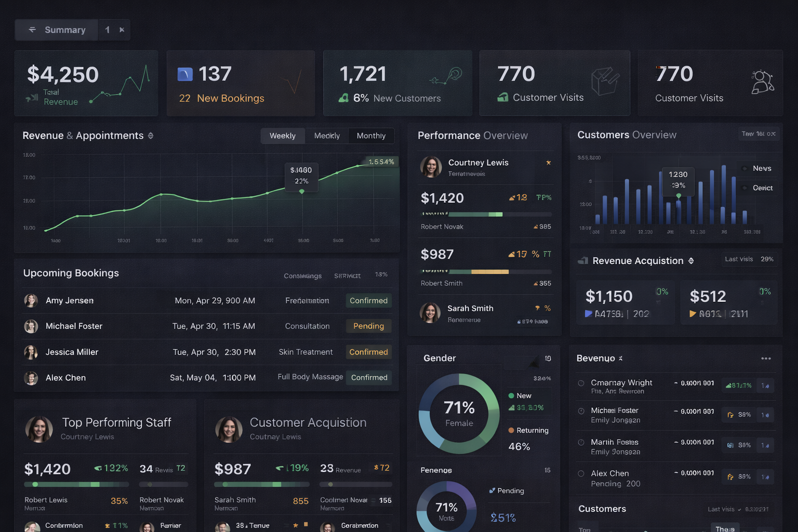Viewport: 798px width, 532px height.
Task: Select the radio button for Alex Chen Pending
Action: point(581,474)
